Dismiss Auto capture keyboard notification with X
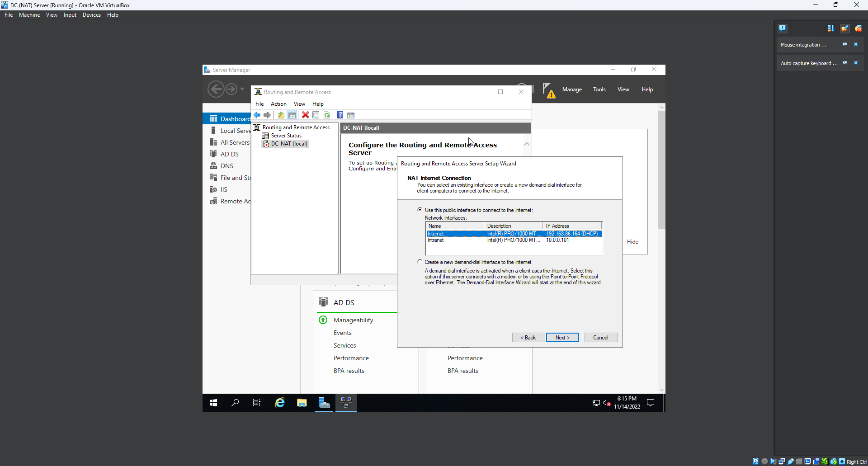Viewport: 868px width, 466px height. coord(855,63)
